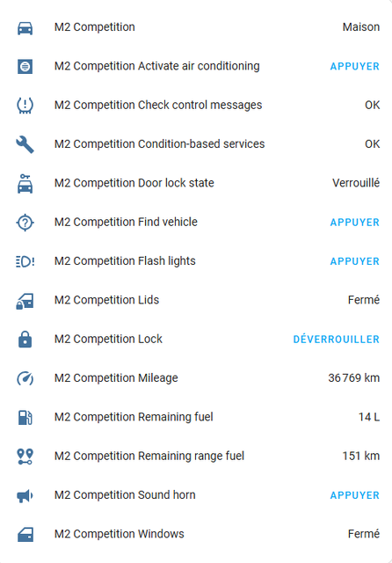Click the padlock icon for M2 Competition Lock
Viewport: 392px width, 563px height.
pyautogui.click(x=25, y=340)
